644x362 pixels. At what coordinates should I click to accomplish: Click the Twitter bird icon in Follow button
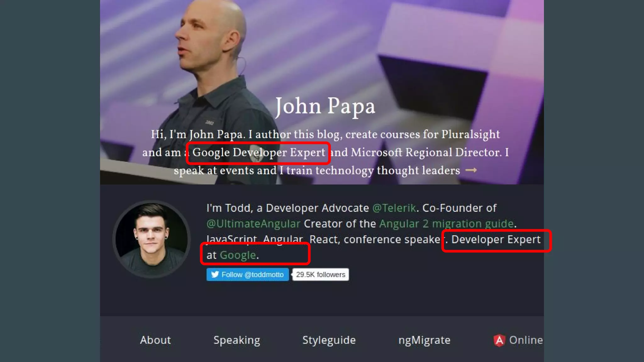(x=215, y=274)
